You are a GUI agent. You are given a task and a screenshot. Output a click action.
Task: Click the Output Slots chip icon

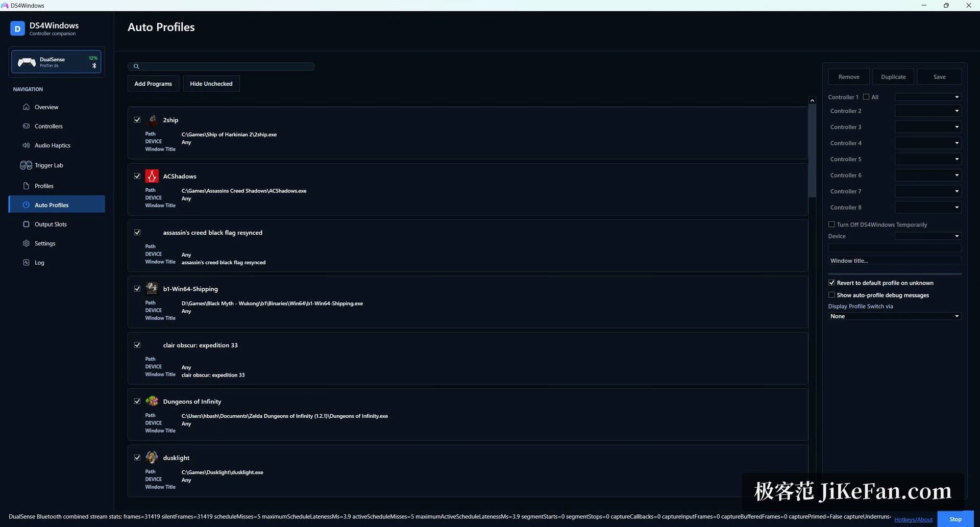[x=26, y=224]
